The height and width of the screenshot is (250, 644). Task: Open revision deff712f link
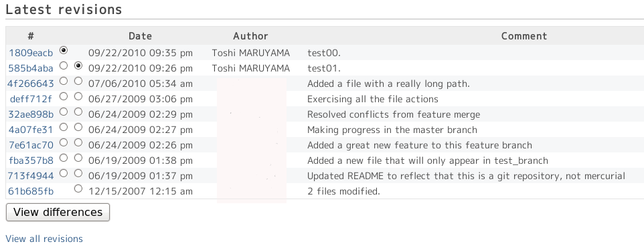31,99
